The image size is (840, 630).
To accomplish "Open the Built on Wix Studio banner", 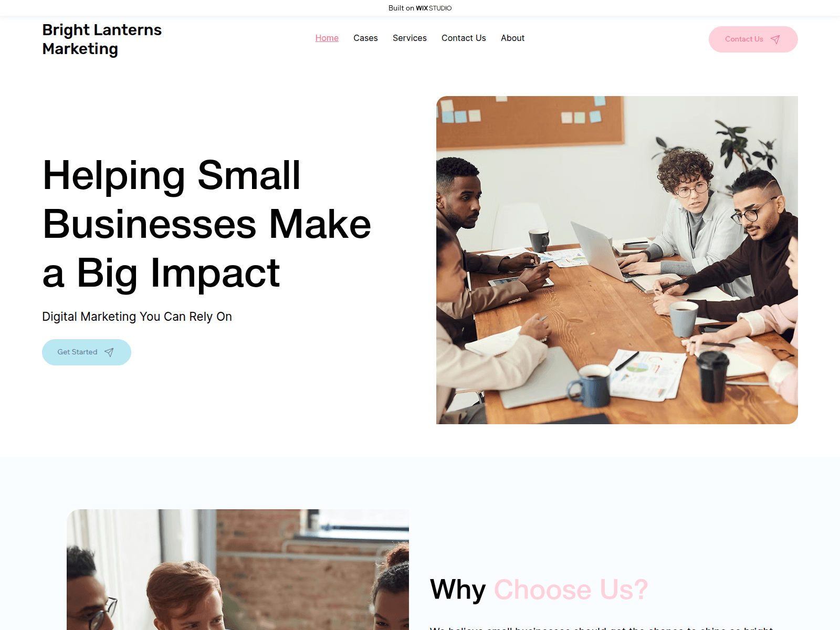I will (x=420, y=8).
